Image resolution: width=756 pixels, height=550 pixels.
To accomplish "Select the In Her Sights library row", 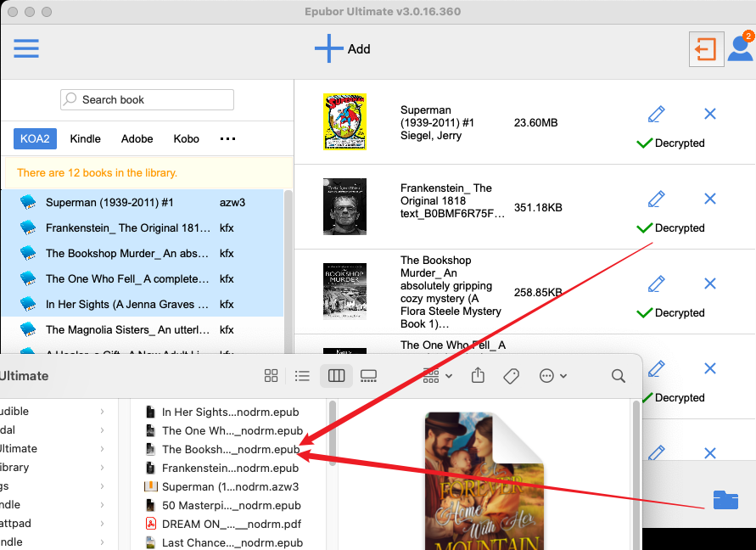I will [x=143, y=305].
